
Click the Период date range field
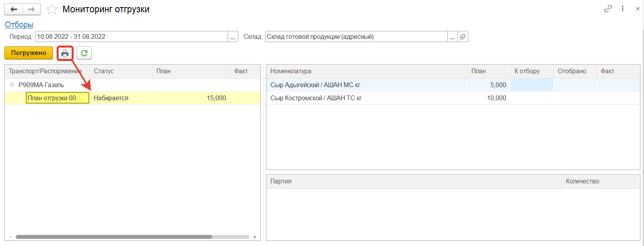click(x=131, y=37)
